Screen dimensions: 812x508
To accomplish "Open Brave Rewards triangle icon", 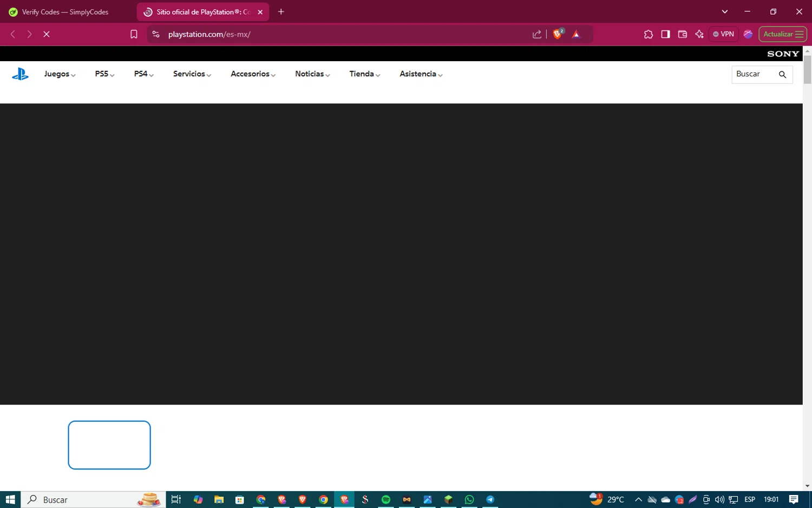I will pos(576,34).
